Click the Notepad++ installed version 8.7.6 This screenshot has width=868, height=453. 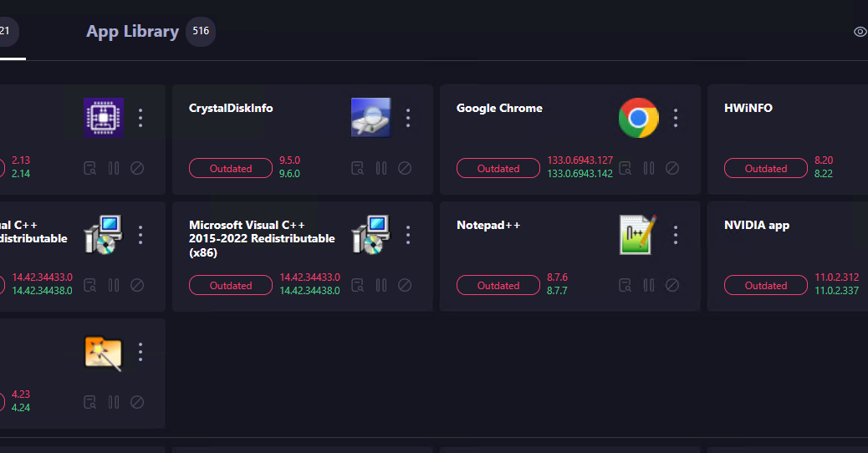click(558, 277)
